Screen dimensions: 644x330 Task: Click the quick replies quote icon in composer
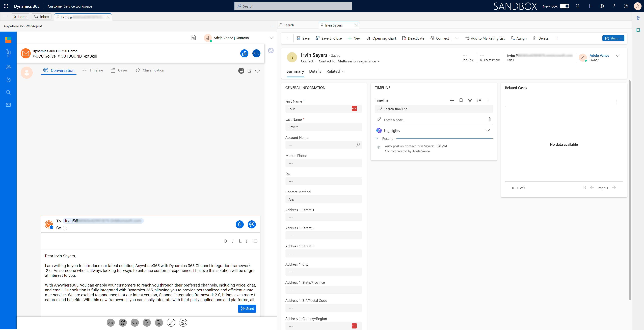tap(252, 224)
